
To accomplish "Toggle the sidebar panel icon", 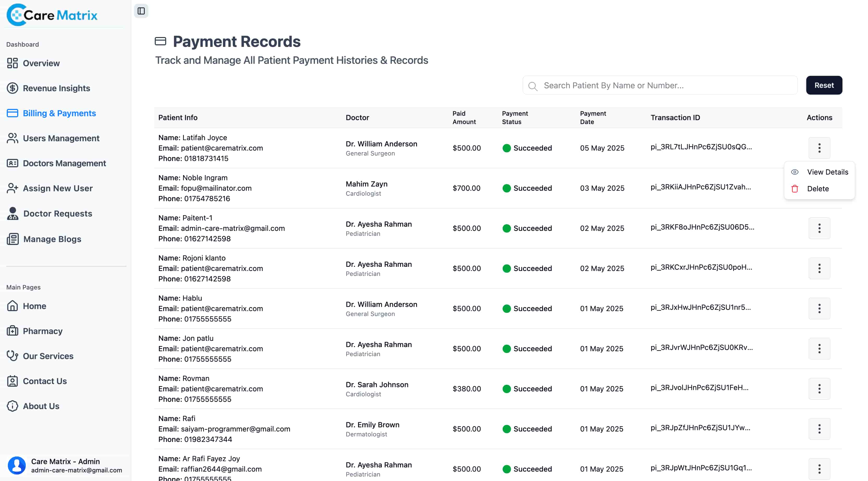I will click(x=141, y=11).
